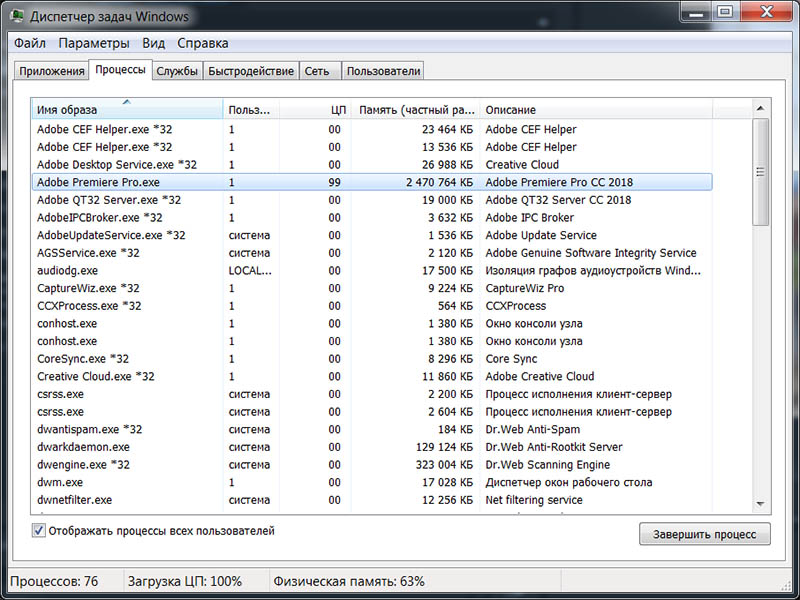Image resolution: width=800 pixels, height=600 pixels.
Task: Select the AdobeIPCBroker.exe *32 process
Action: [x=372, y=217]
